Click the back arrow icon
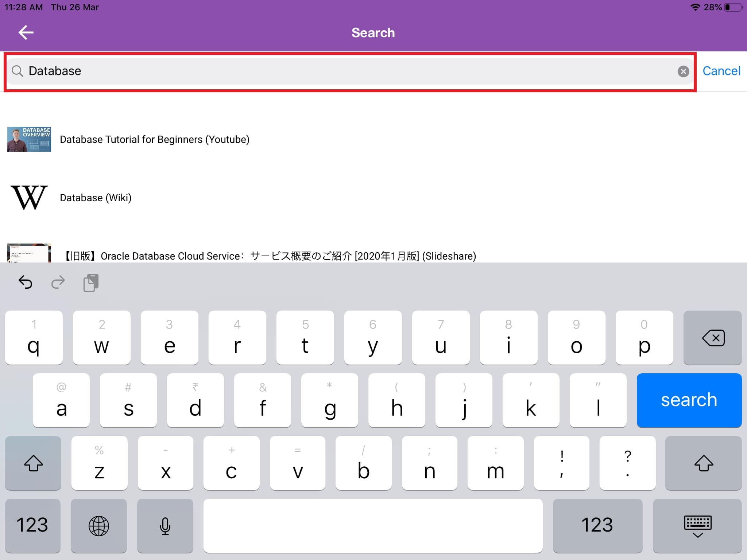This screenshot has height=560, width=747. click(x=26, y=32)
